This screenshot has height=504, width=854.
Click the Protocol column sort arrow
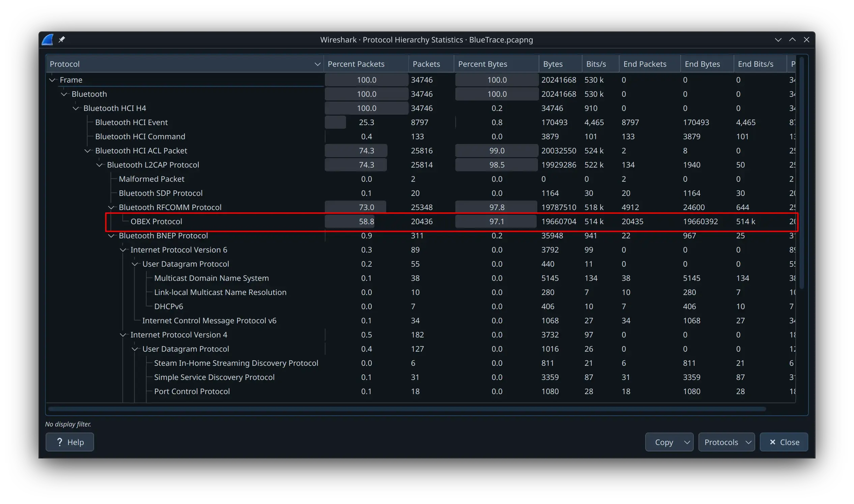pos(317,64)
